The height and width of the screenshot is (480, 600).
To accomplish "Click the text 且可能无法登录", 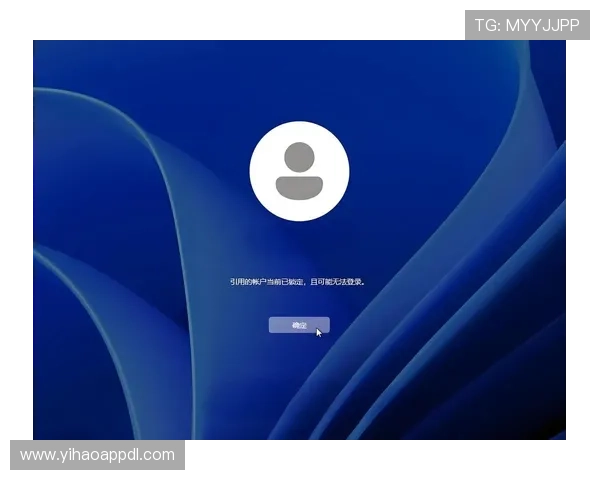I will pos(340,282).
